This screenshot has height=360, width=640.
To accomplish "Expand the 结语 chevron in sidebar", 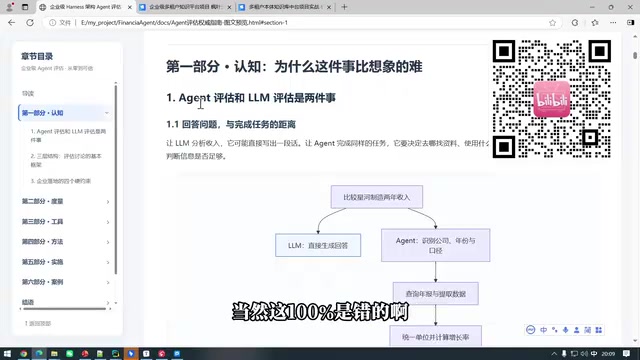I will point(108,302).
